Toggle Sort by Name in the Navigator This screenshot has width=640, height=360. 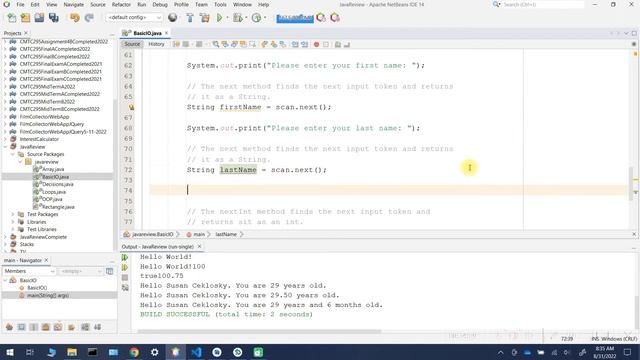tap(85, 327)
